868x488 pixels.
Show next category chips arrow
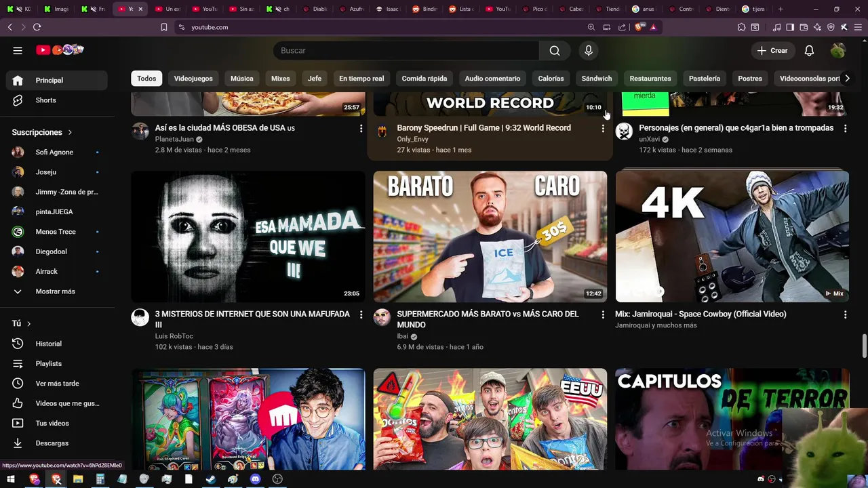click(847, 79)
